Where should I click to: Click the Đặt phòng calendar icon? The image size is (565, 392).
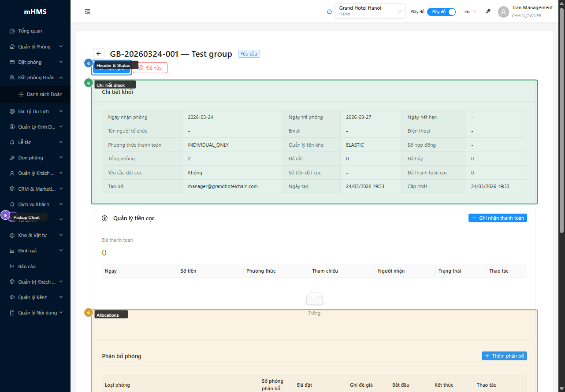click(11, 62)
